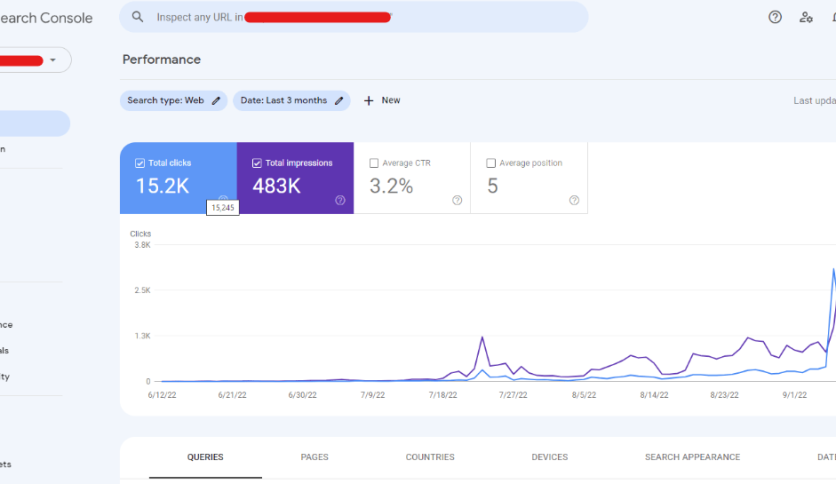
Task: Select the 3.2% average CTR value
Action: tap(391, 186)
